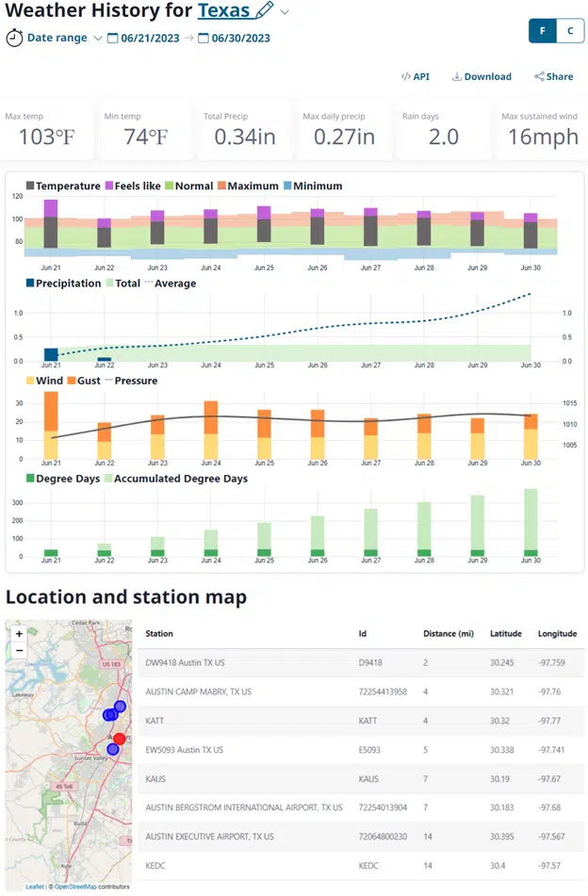Expand the Date range dropdown
Viewport: 588px width, 896px height.
pyautogui.click(x=98, y=39)
